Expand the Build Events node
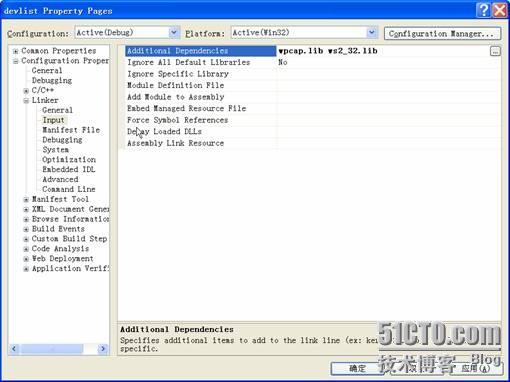 tap(26, 229)
